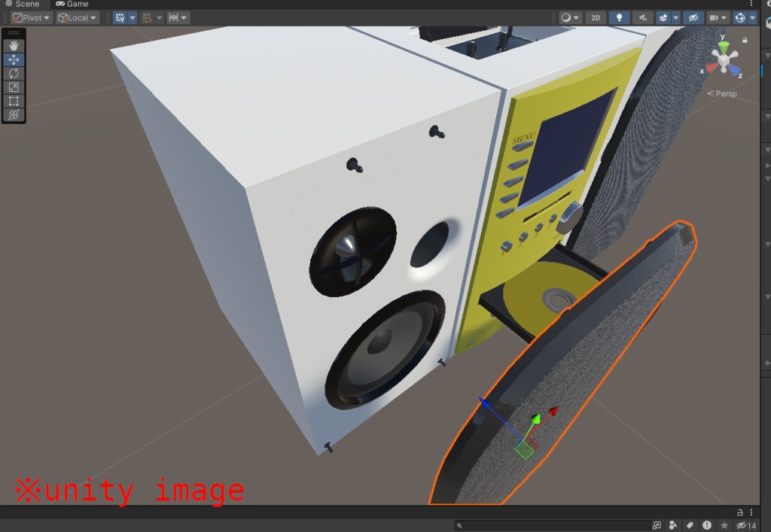Select the Rect Transform tool

click(x=13, y=101)
